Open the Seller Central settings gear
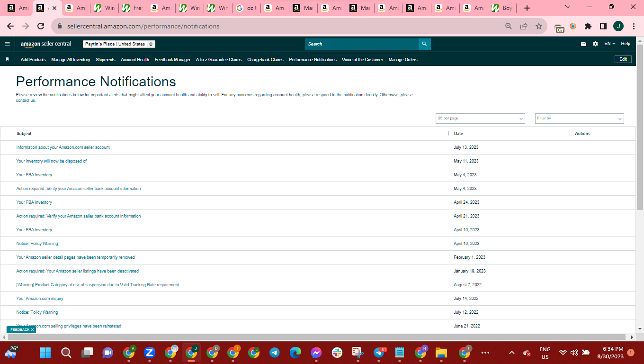Viewport: 644px width, 364px height. point(595,44)
